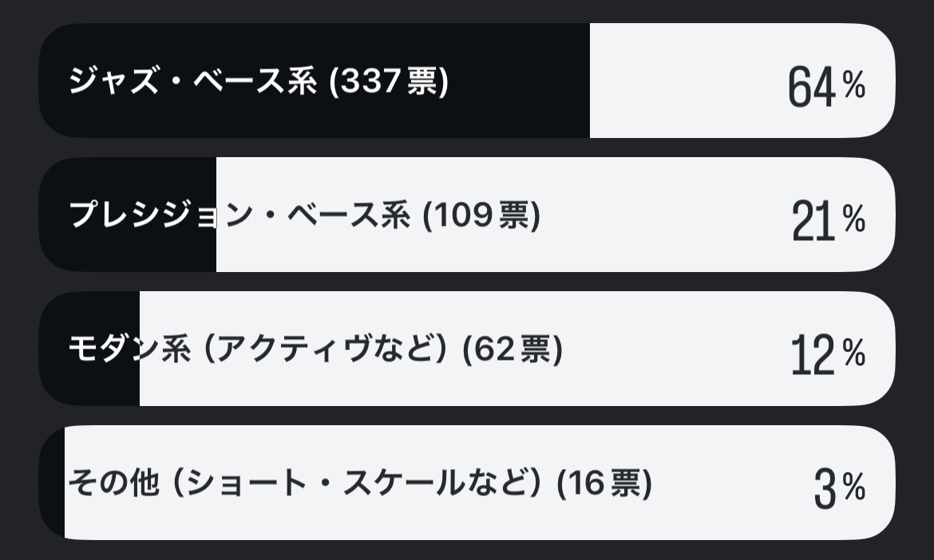This screenshot has height=560, width=934.
Task: Click the 16票 vote count
Action: pos(604,483)
